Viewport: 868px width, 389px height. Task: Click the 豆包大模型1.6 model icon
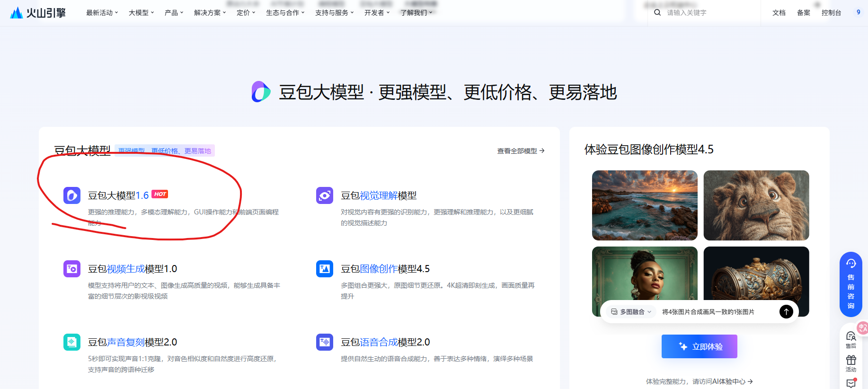tap(72, 195)
